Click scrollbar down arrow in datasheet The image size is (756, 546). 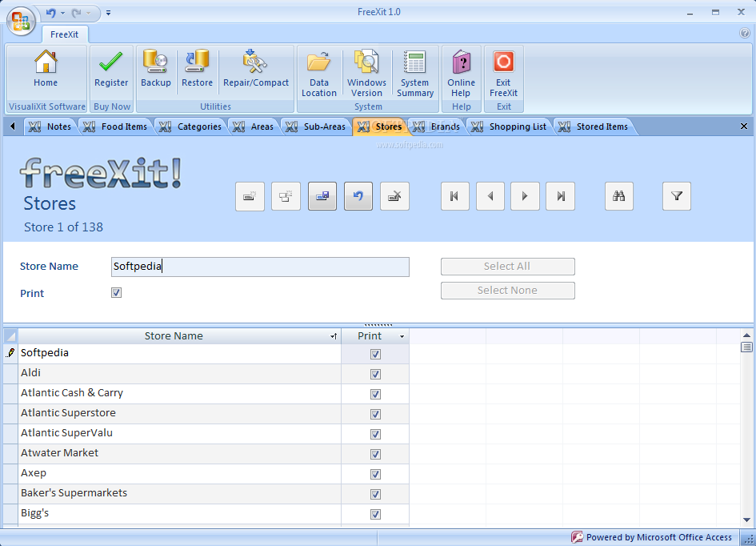(746, 520)
